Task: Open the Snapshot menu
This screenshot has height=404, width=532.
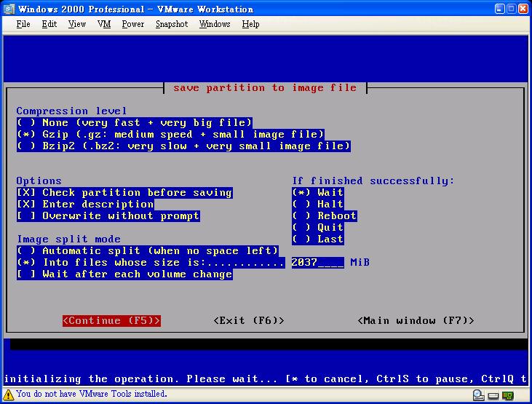Action: [172, 24]
